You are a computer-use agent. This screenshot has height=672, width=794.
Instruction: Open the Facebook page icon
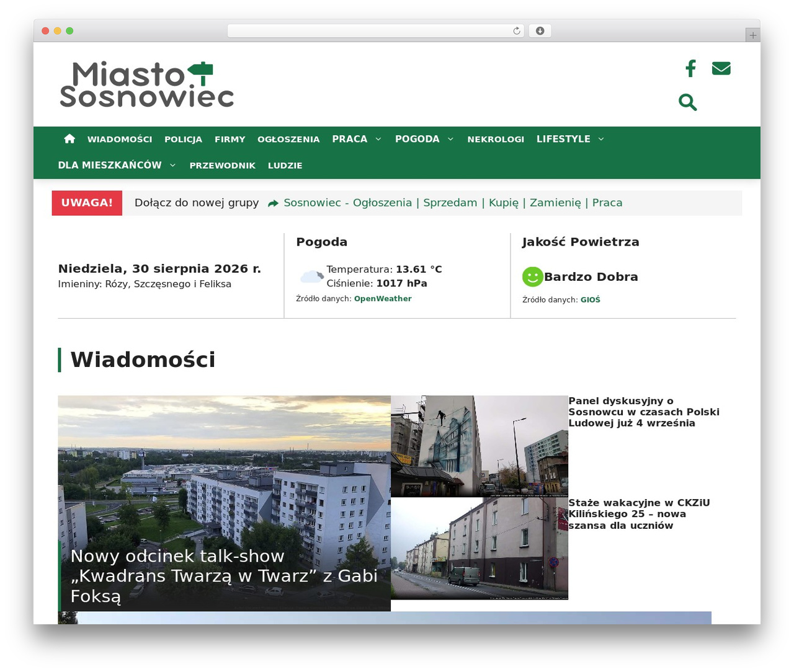[690, 68]
